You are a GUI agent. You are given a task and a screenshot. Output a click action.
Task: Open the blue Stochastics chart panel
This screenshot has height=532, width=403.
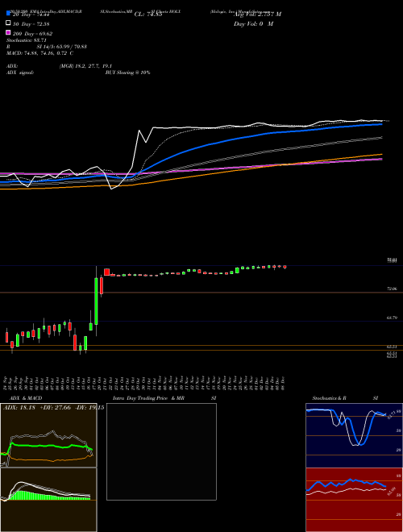click(354, 435)
